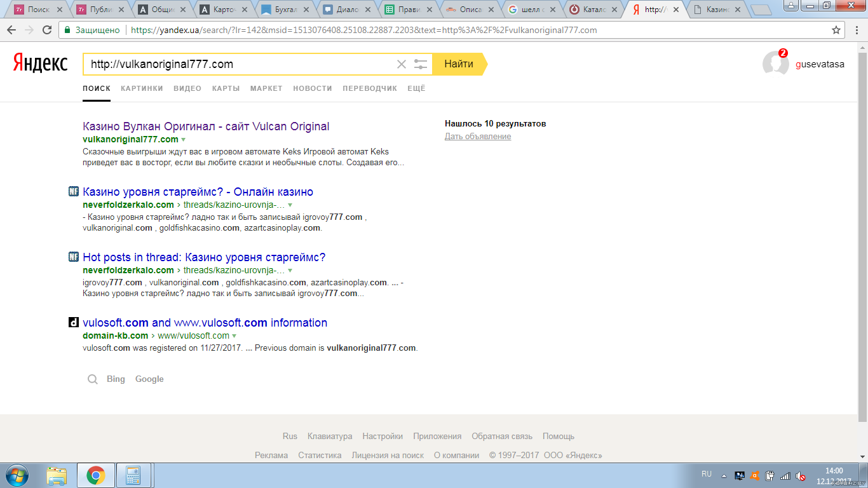Open a new browser tab

coord(761,10)
